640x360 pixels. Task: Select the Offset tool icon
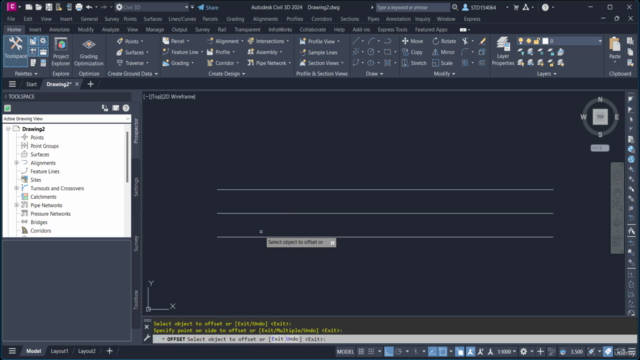[482, 63]
